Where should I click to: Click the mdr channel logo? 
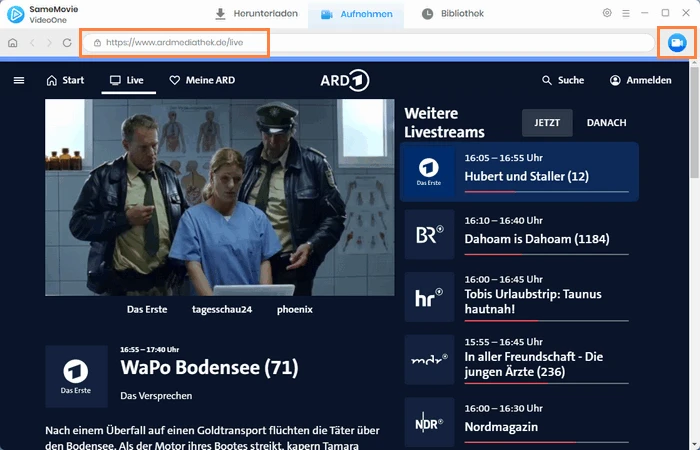click(429, 360)
